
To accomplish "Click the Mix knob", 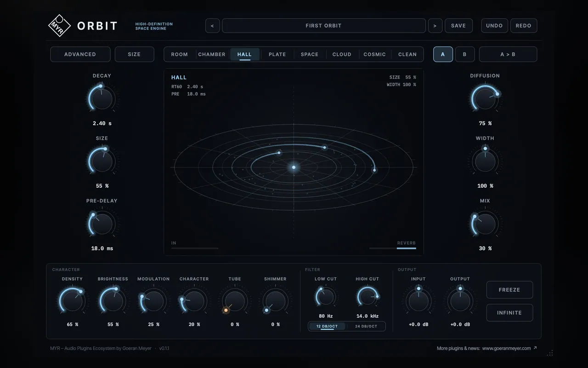I will (485, 224).
